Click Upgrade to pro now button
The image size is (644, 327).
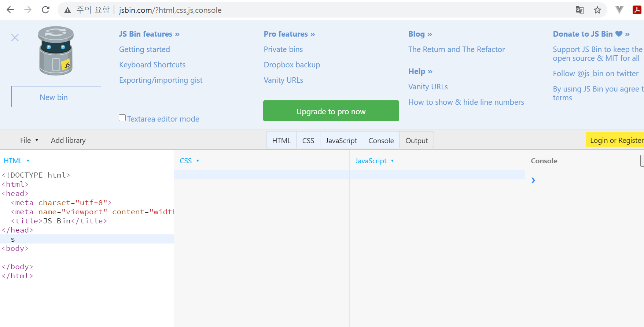tap(331, 111)
